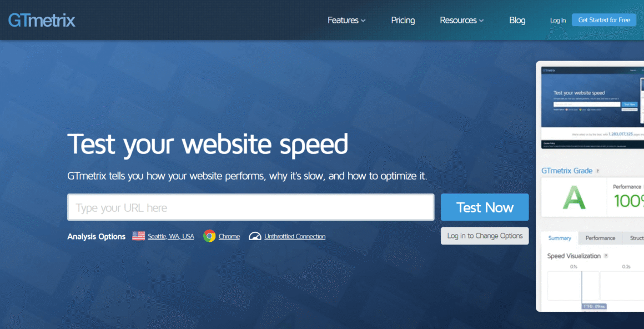644x329 pixels.
Task: Select the American flag location icon
Action: coord(138,236)
